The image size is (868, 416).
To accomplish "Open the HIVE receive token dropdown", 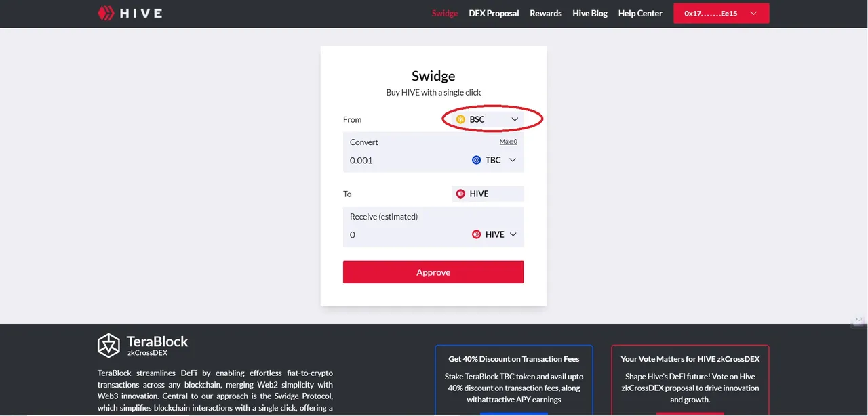I will pos(494,234).
